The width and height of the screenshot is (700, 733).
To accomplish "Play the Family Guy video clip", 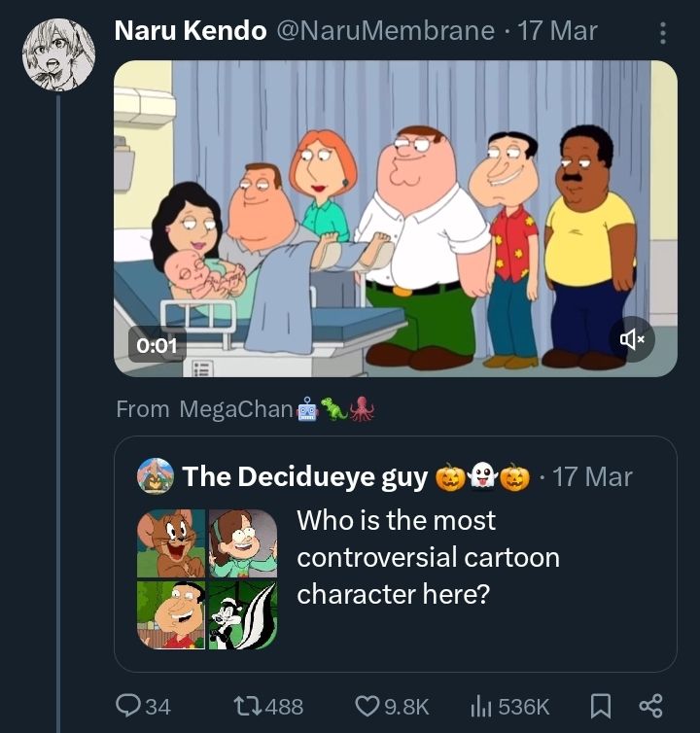I will click(x=396, y=219).
